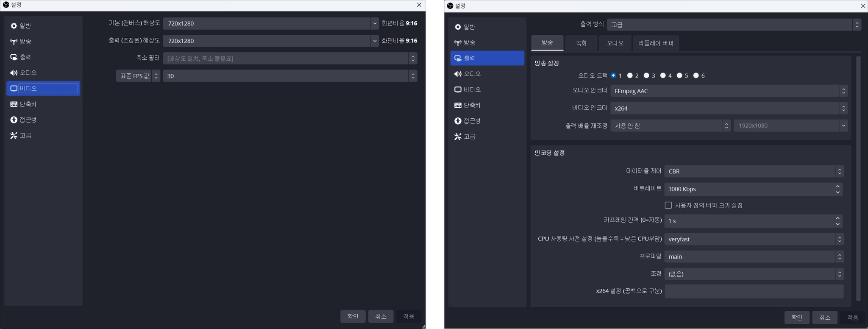Screen dimensions: 868x329
Task: Open 오디오 sidebar item in right window
Action: [x=487, y=74]
